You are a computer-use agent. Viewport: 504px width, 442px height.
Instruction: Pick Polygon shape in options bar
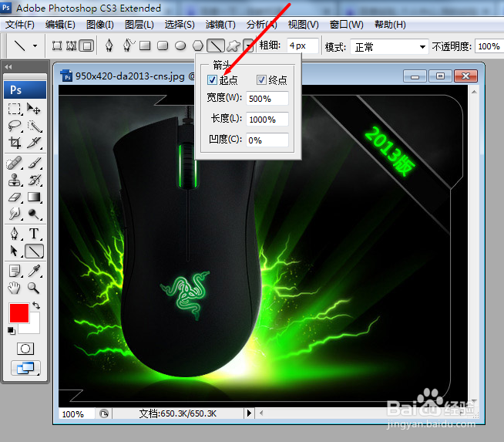click(198, 46)
